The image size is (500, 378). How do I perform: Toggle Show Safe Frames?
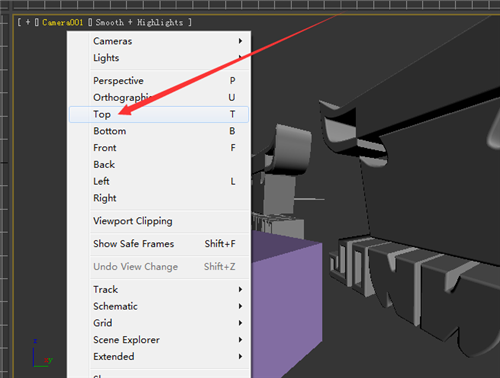point(159,244)
